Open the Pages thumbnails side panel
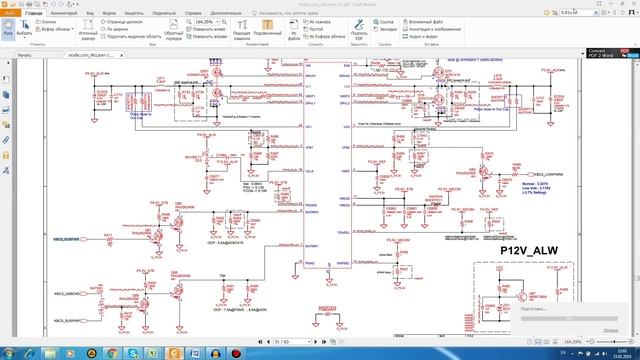This screenshot has height=360, width=640. point(6,95)
